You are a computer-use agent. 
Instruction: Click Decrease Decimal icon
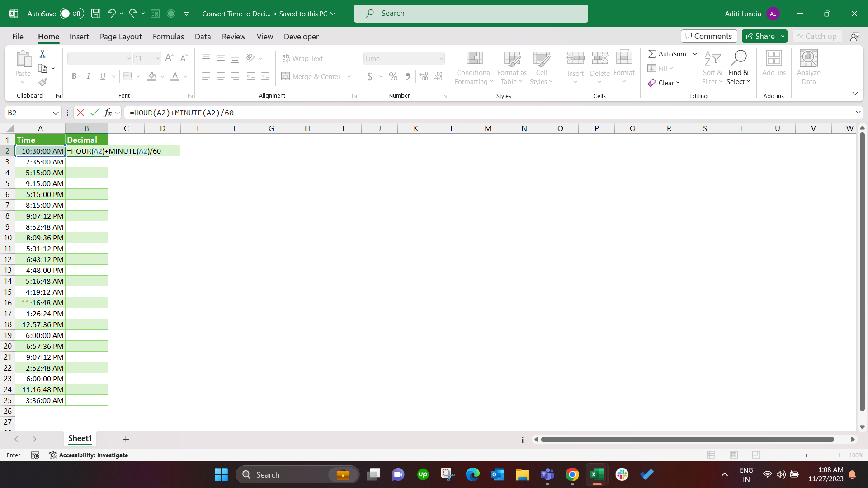pos(438,76)
